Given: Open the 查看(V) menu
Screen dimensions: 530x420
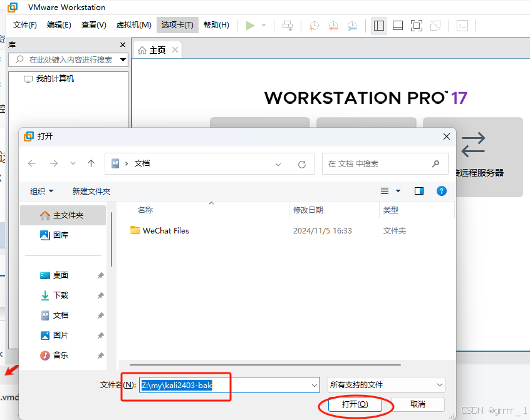Looking at the screenshot, I should pos(93,25).
